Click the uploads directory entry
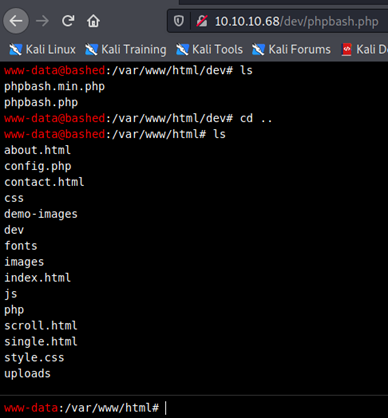Image resolution: width=388 pixels, height=418 pixels. tap(27, 374)
